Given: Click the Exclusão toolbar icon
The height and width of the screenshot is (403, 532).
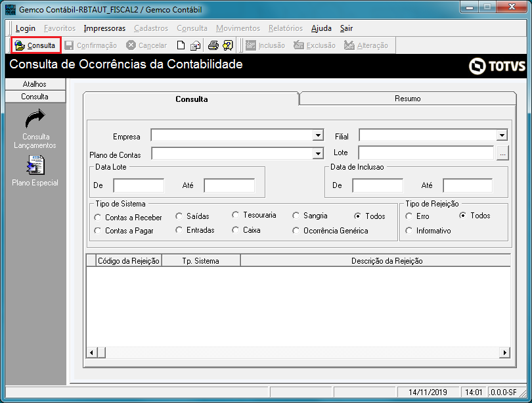Looking at the screenshot, I should coord(299,45).
